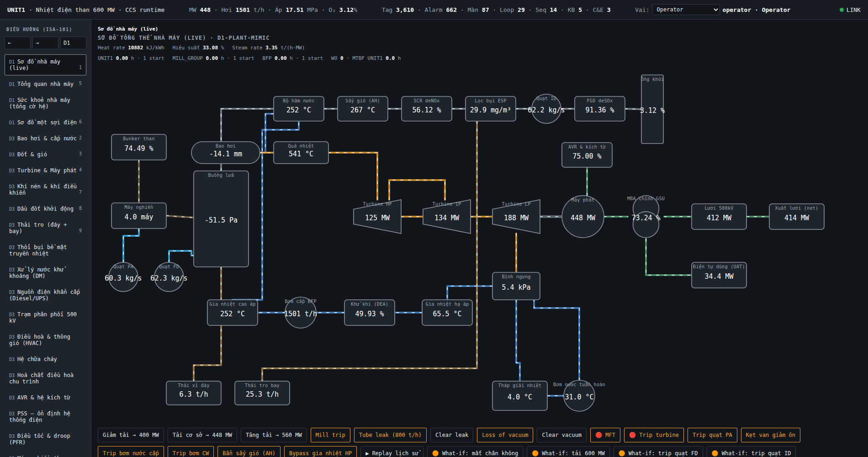Open the Vai role dropdown set to Operator
The height and width of the screenshot is (457, 868).
tap(686, 10)
